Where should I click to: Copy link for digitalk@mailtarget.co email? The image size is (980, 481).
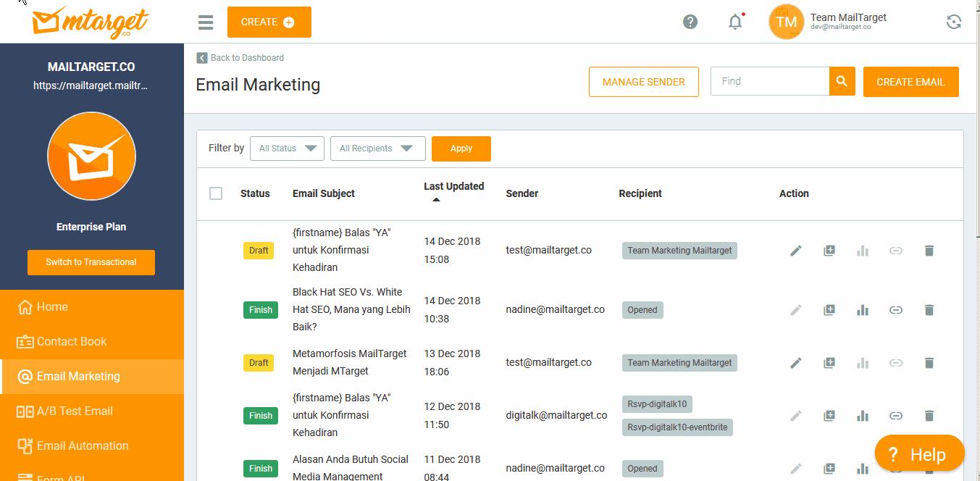coord(896,416)
